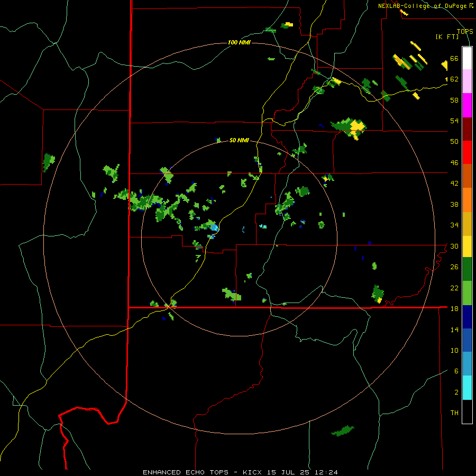Pick the white swatch in the legend

tap(467, 58)
